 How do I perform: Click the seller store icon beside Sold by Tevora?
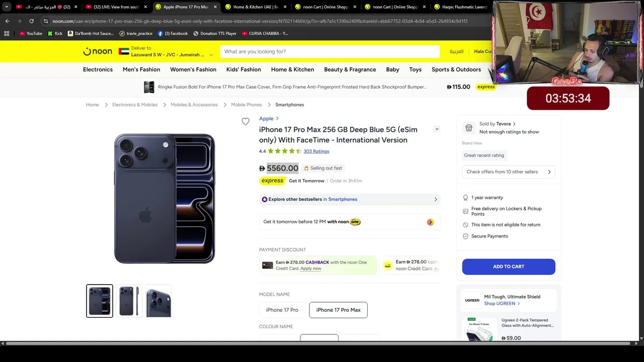(x=469, y=128)
